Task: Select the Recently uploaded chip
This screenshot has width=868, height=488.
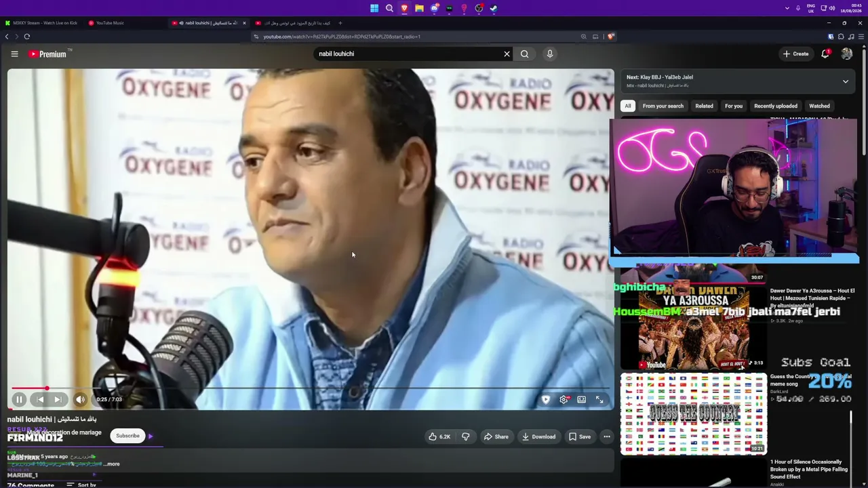Action: click(x=776, y=106)
